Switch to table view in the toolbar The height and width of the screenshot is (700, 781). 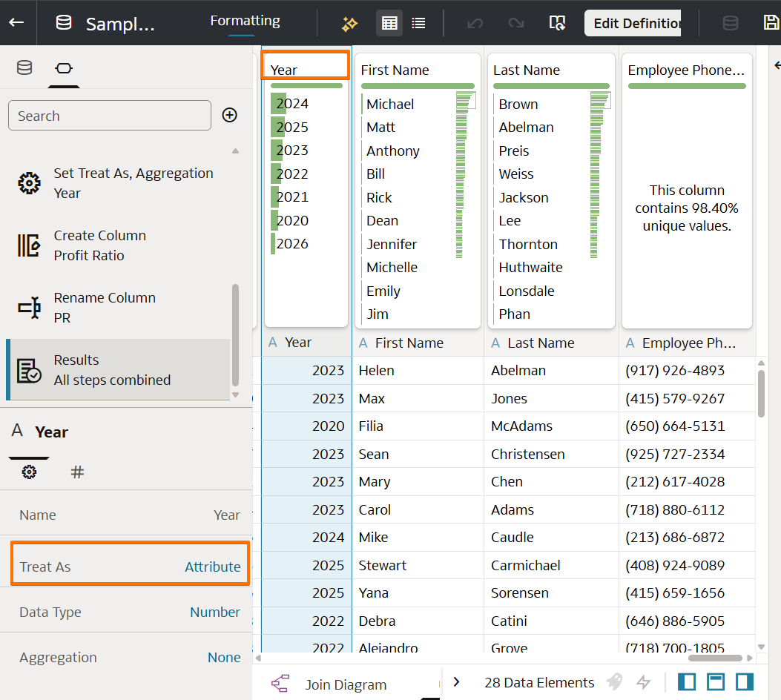(389, 23)
